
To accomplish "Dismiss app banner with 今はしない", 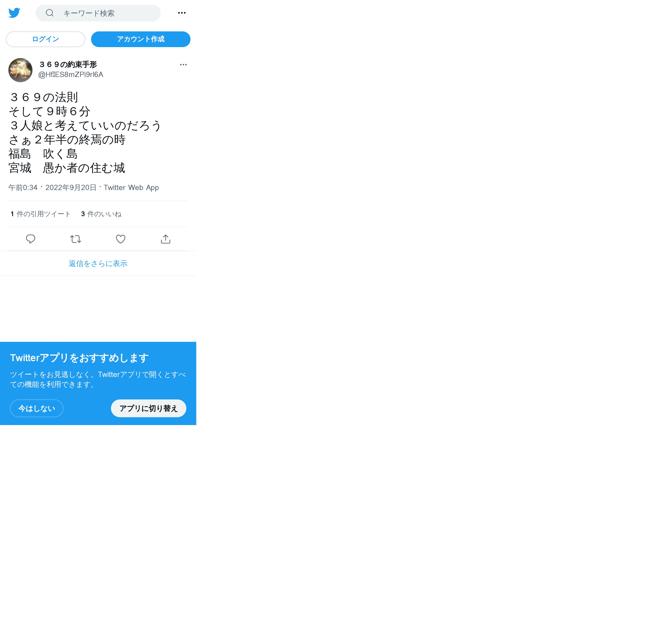I will pos(36,408).
